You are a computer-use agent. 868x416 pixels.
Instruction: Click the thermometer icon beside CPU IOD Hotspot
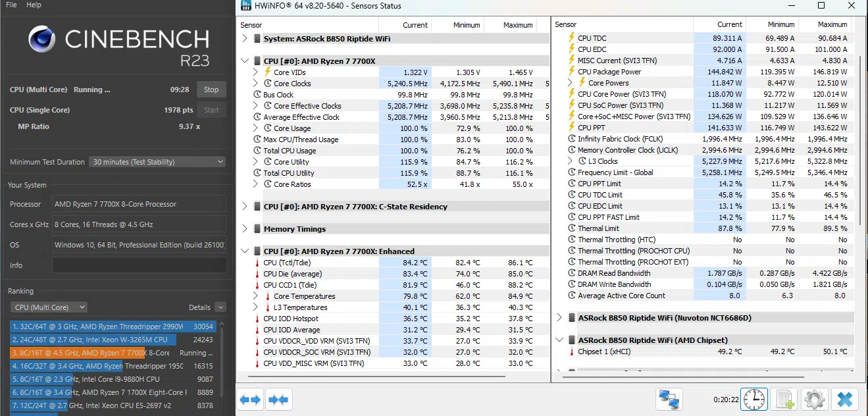pyautogui.click(x=257, y=319)
